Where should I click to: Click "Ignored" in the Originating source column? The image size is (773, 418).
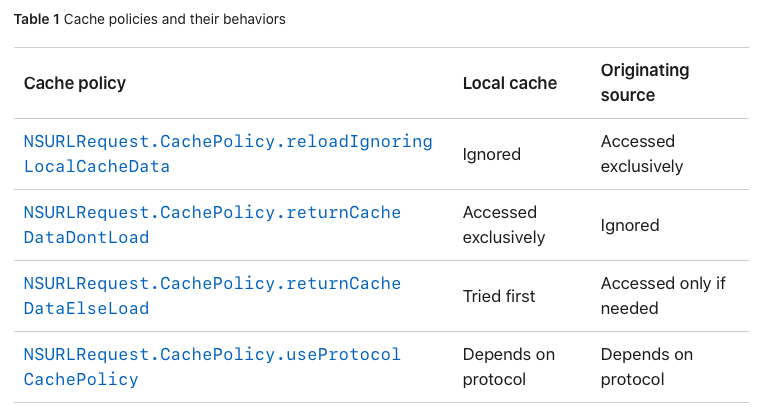coord(629,226)
